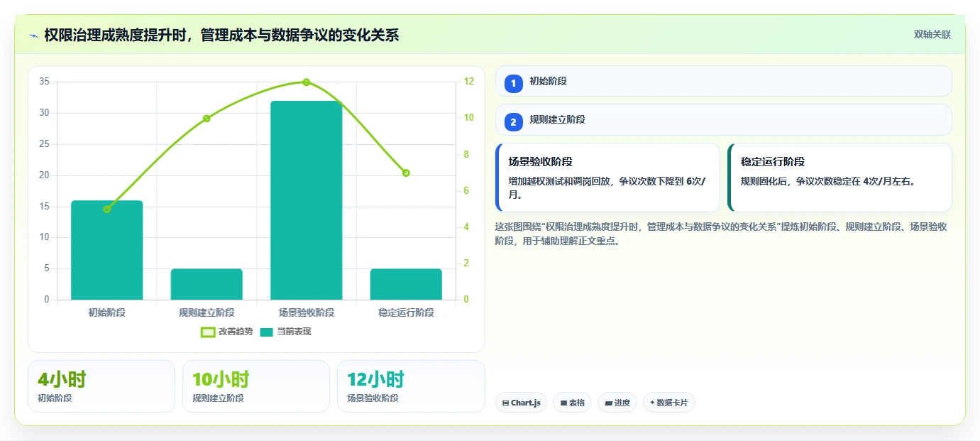Select the 4小时 初始阶段 stat card

tap(101, 386)
